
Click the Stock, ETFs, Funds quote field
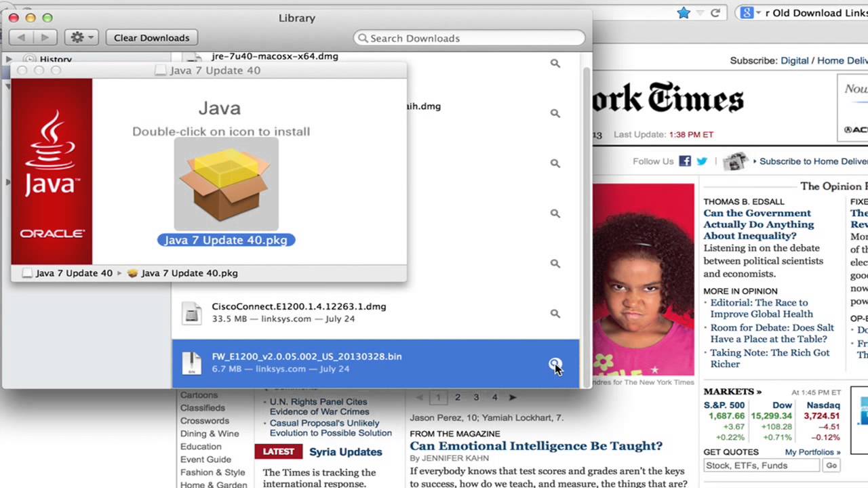click(x=762, y=466)
